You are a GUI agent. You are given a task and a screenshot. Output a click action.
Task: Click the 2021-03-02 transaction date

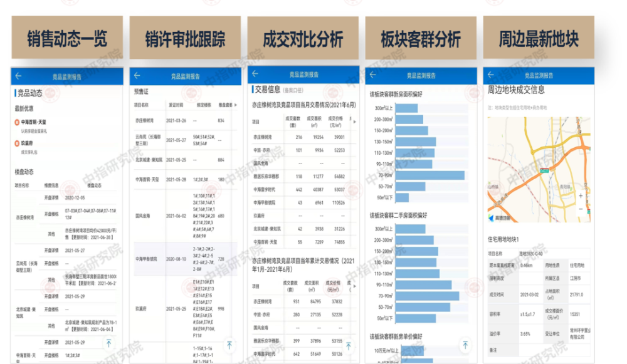[x=529, y=294]
